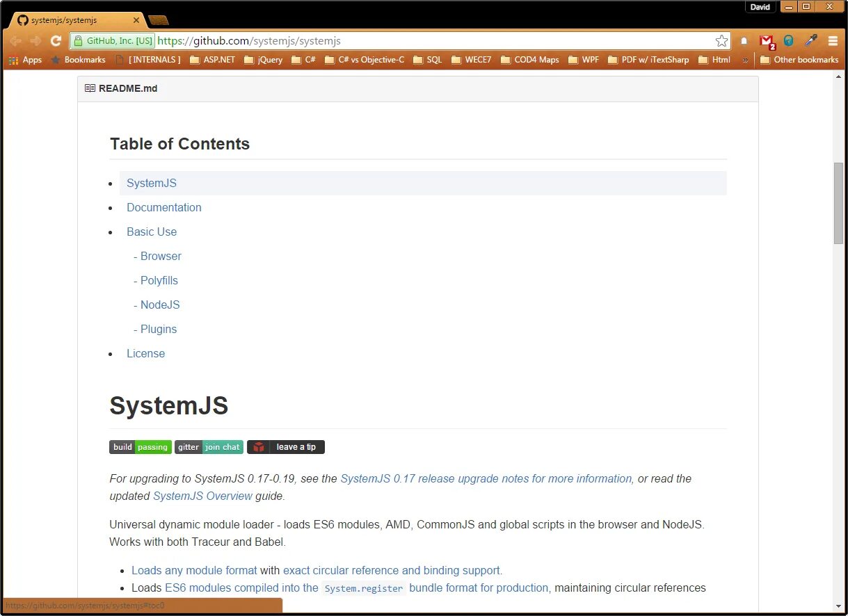Click the scrollbar down arrow
This screenshot has height=616, width=848.
(839, 605)
